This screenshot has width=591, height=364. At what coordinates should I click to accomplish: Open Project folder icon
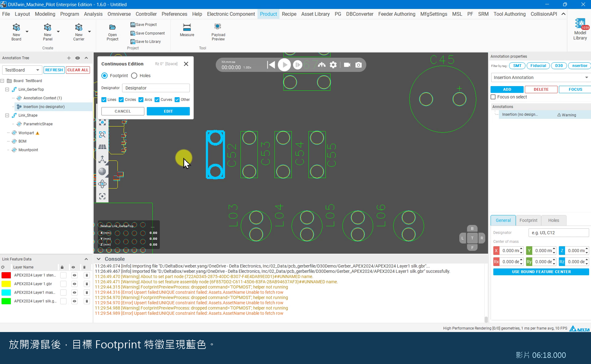click(112, 27)
